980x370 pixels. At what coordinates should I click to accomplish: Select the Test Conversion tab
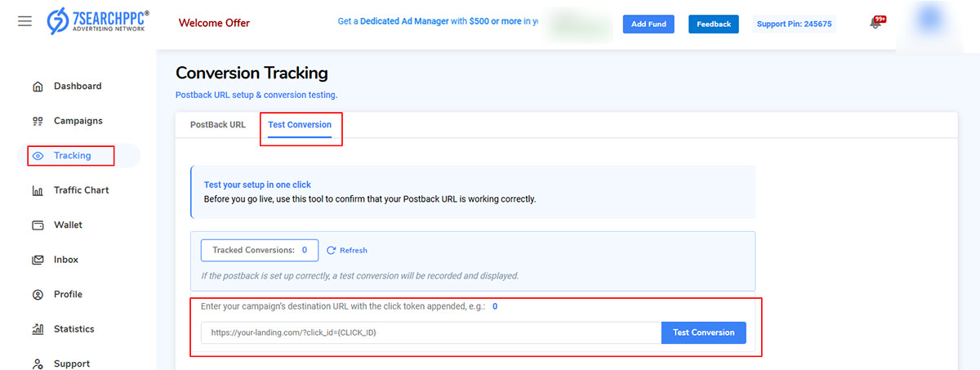(300, 125)
